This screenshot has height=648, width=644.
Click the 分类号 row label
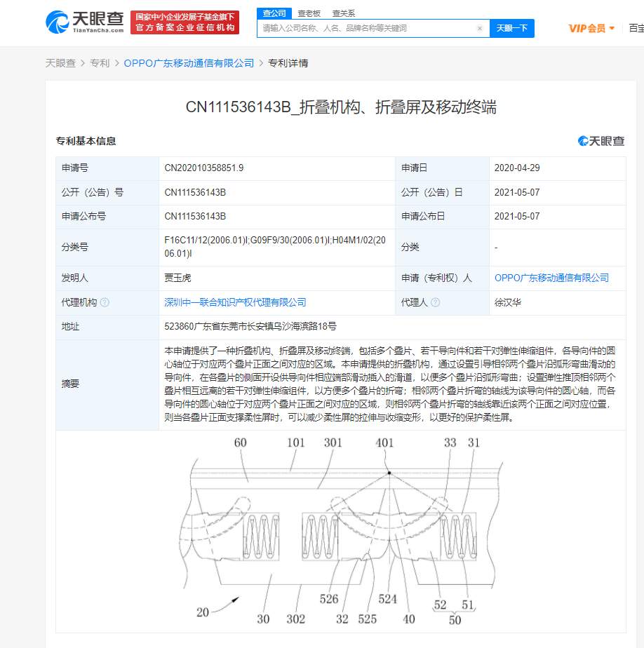pyautogui.click(x=75, y=247)
